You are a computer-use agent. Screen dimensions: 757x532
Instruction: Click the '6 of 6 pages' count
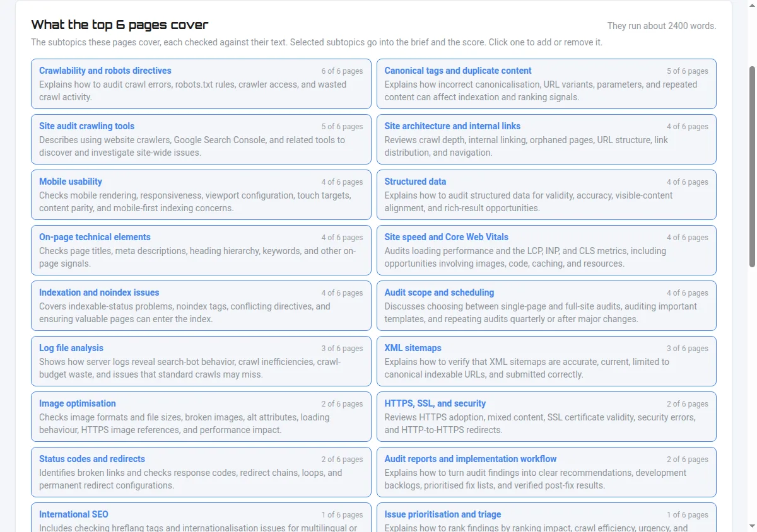pyautogui.click(x=342, y=71)
